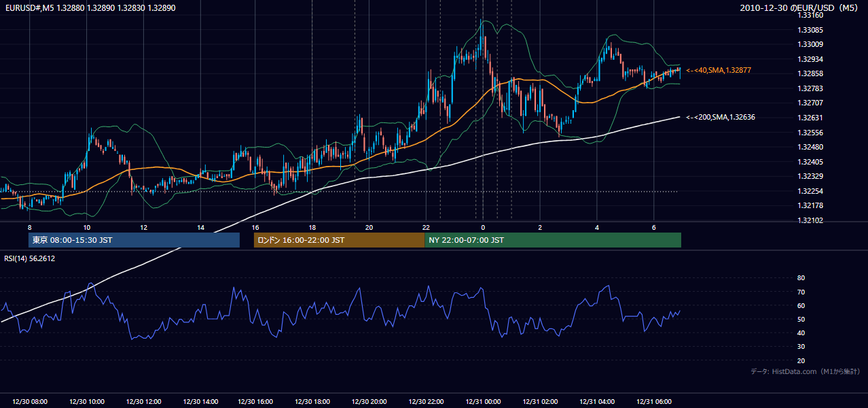Click the chart title '2010-12-30 のEUR/USD (M5)'
Image resolution: width=868 pixels, height=408 pixels.
[799, 7]
